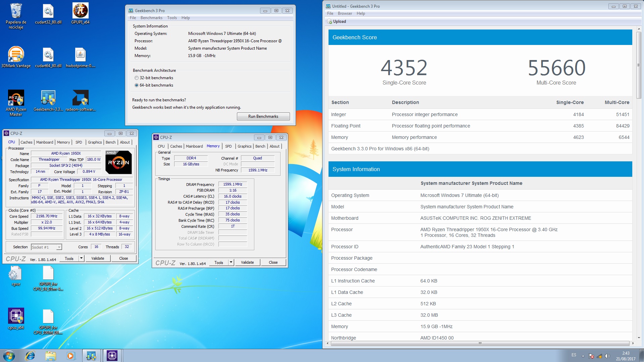The image size is (644, 362).
Task: Open Help menu in Untitled Geekbench window
Action: (361, 13)
